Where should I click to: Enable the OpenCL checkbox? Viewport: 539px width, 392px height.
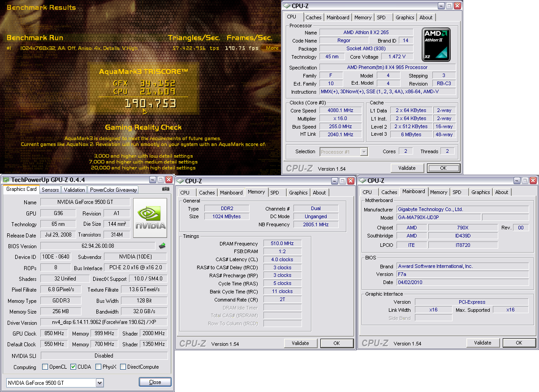tap(45, 367)
